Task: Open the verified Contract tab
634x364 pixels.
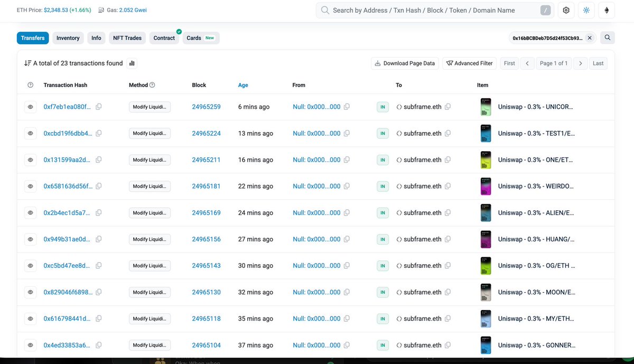Action: pyautogui.click(x=164, y=38)
